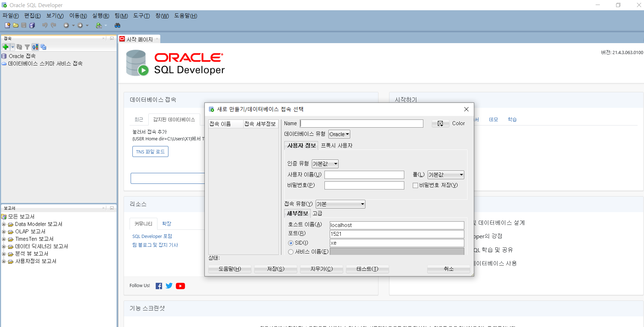Open dropdown arrow next to New Connection plus
Screen dimensions: 644x327
pyautogui.click(x=13, y=47)
